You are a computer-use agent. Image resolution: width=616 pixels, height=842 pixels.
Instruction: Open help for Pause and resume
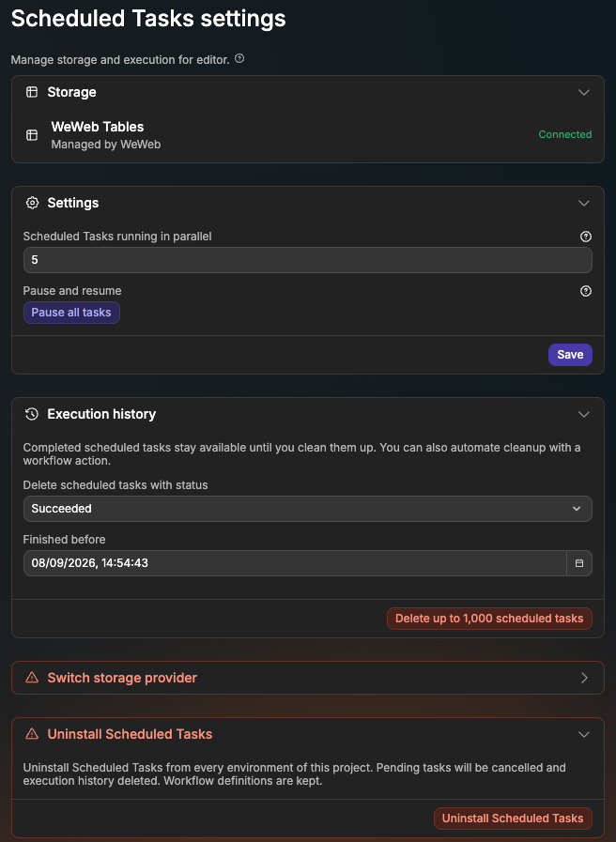click(586, 291)
